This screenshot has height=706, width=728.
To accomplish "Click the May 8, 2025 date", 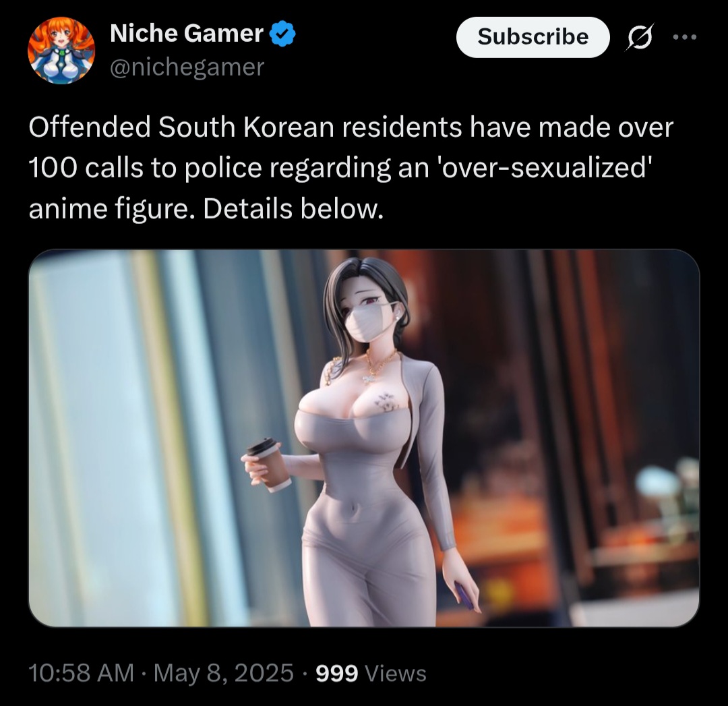I will (x=223, y=673).
